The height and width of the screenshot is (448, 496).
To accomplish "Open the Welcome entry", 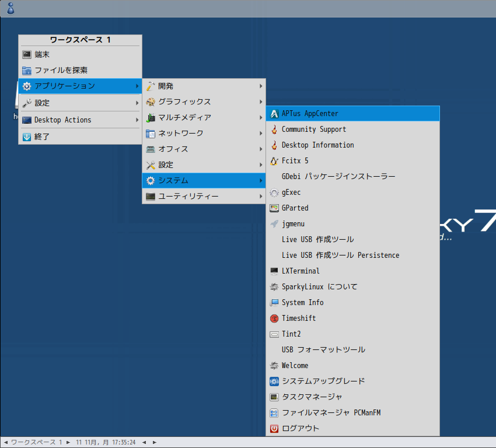I will click(x=352, y=366).
